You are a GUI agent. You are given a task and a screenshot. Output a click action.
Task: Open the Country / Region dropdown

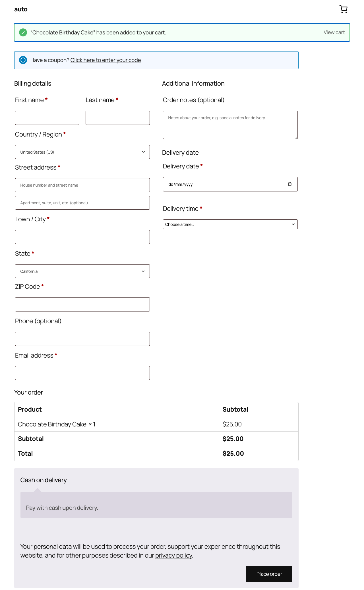(x=82, y=152)
